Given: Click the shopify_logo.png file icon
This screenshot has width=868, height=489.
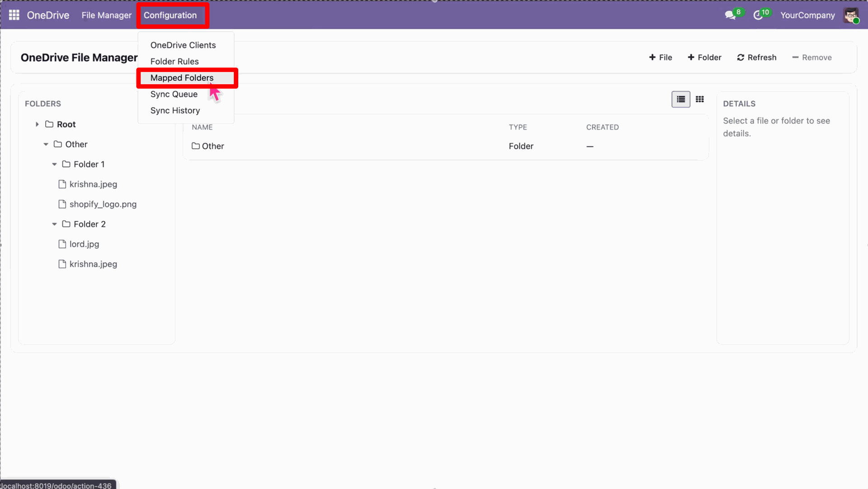Looking at the screenshot, I should [62, 204].
